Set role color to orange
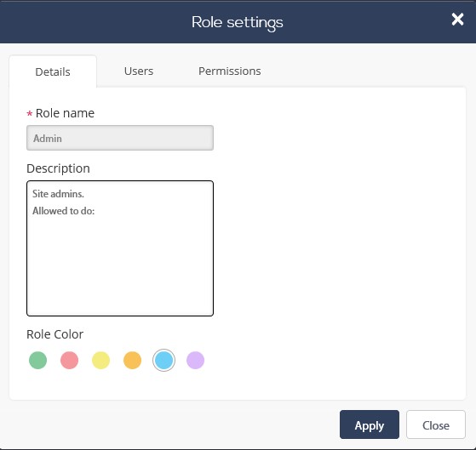The image size is (476, 450). pos(132,360)
